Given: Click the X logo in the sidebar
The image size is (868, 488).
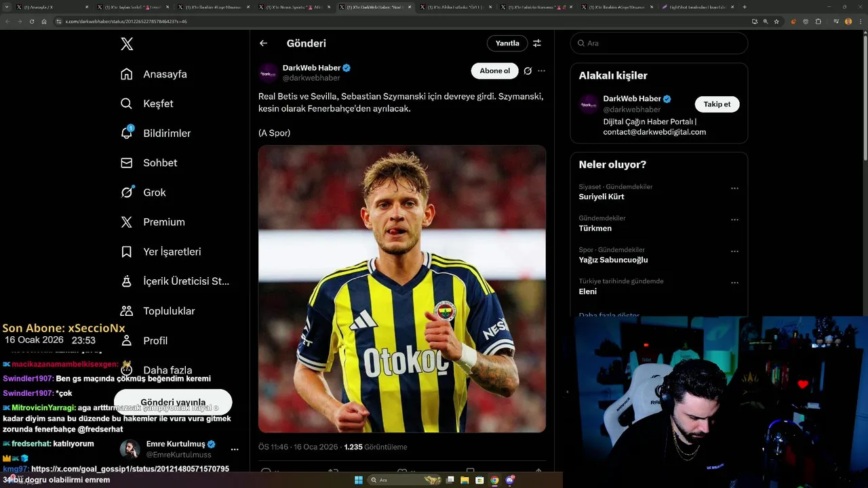Looking at the screenshot, I should coord(127,44).
